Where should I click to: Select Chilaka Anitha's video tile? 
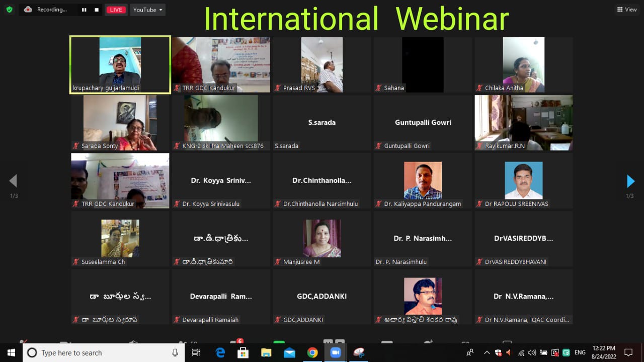click(x=523, y=64)
